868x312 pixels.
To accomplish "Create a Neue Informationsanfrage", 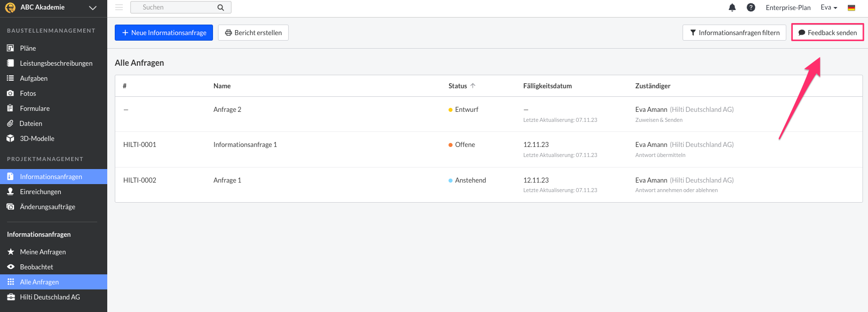I will pyautogui.click(x=164, y=33).
